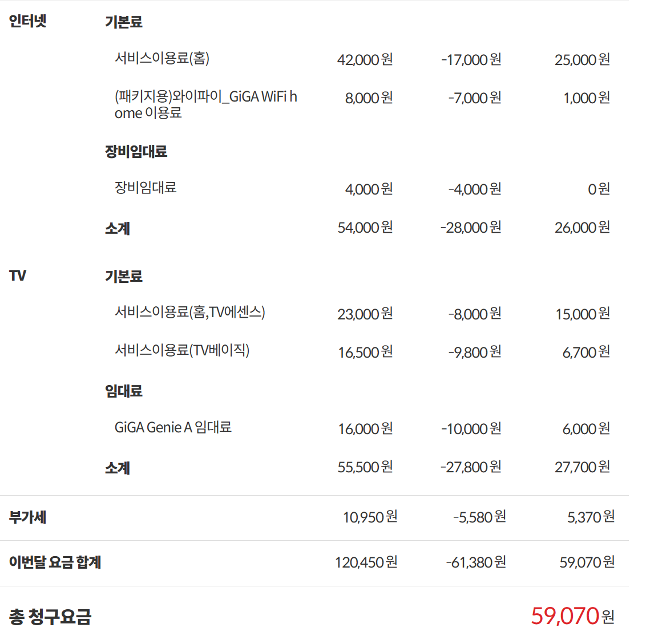Click the 총 청구요금 heading

(x=50, y=617)
